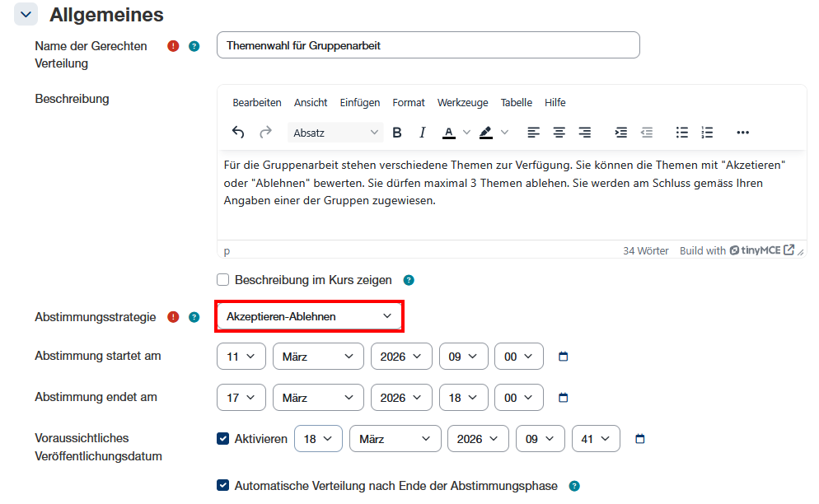This screenshot has width=819, height=504.
Task: Open the Einfügen menu in editor
Action: click(360, 103)
